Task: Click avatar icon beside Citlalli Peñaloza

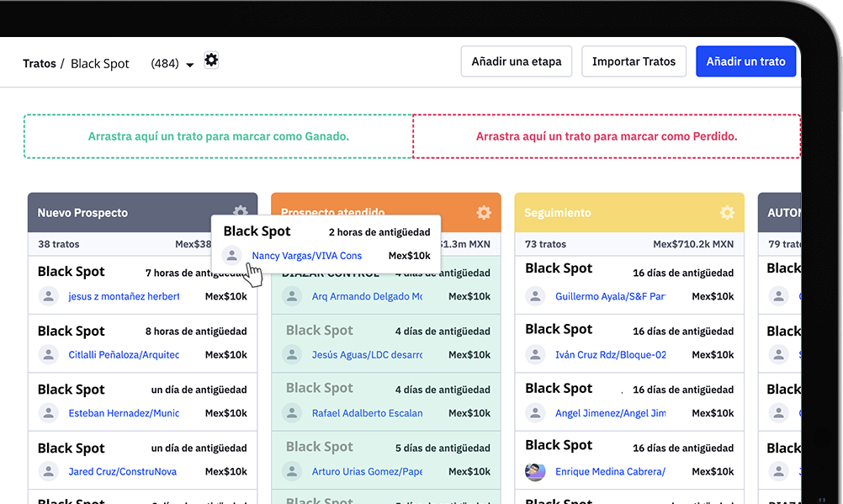Action: pyautogui.click(x=49, y=354)
